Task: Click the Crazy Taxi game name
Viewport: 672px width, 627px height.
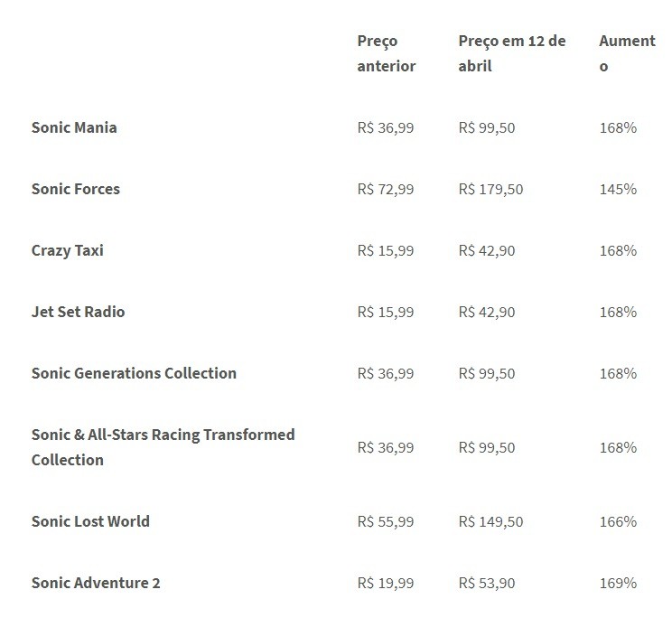Action: click(x=68, y=251)
